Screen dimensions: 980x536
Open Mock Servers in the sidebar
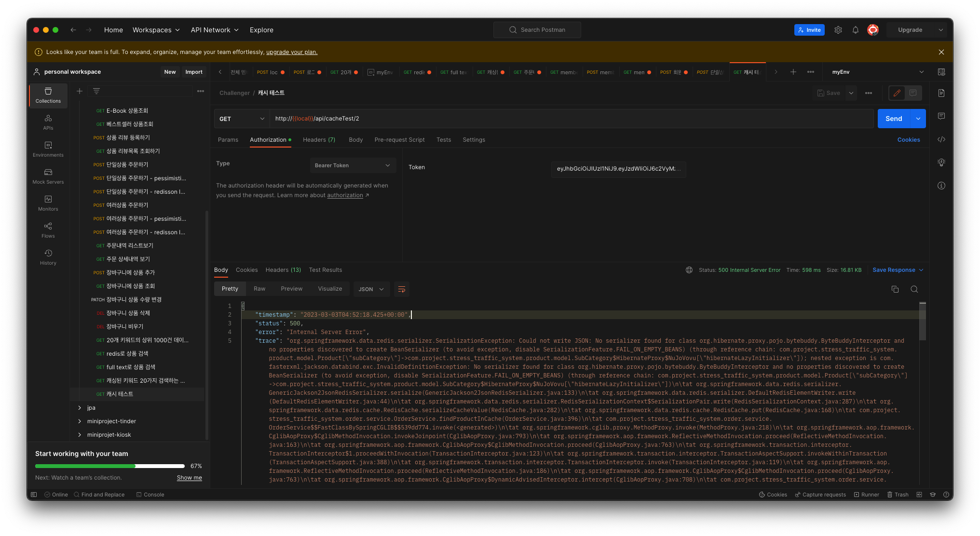(x=48, y=175)
